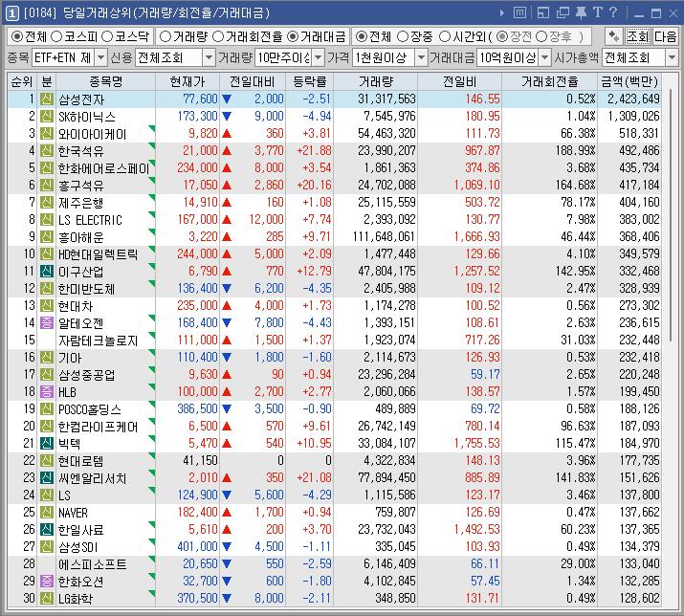Select the 한화에어로스페이 stock name

[x=104, y=168]
